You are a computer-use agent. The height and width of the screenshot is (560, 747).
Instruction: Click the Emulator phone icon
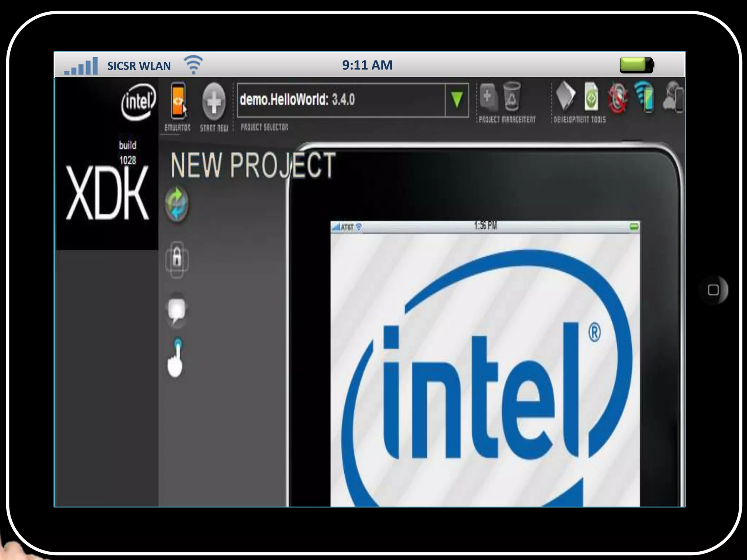178,101
